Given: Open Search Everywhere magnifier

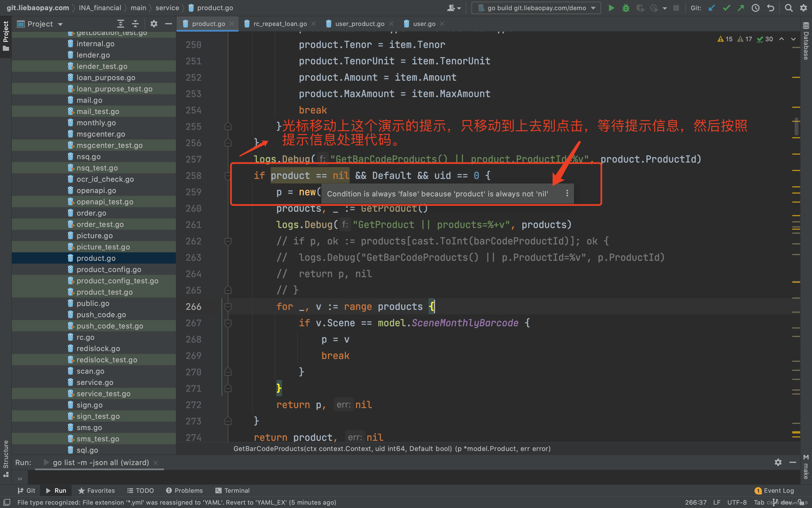Looking at the screenshot, I should tap(789, 8).
